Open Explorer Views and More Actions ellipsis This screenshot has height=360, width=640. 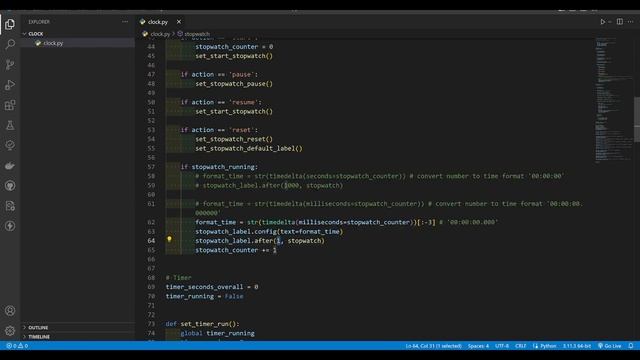(125, 22)
